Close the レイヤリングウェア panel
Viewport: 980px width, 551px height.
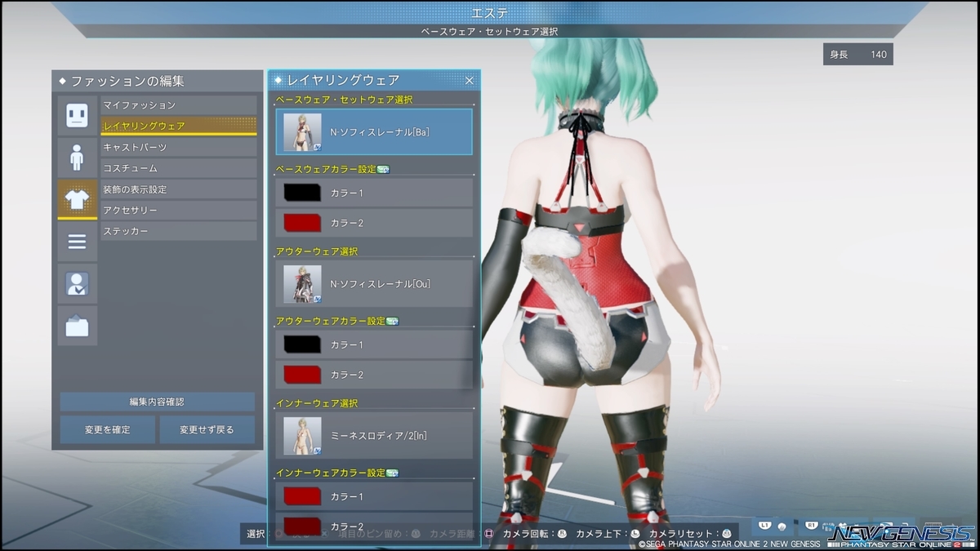click(x=470, y=80)
